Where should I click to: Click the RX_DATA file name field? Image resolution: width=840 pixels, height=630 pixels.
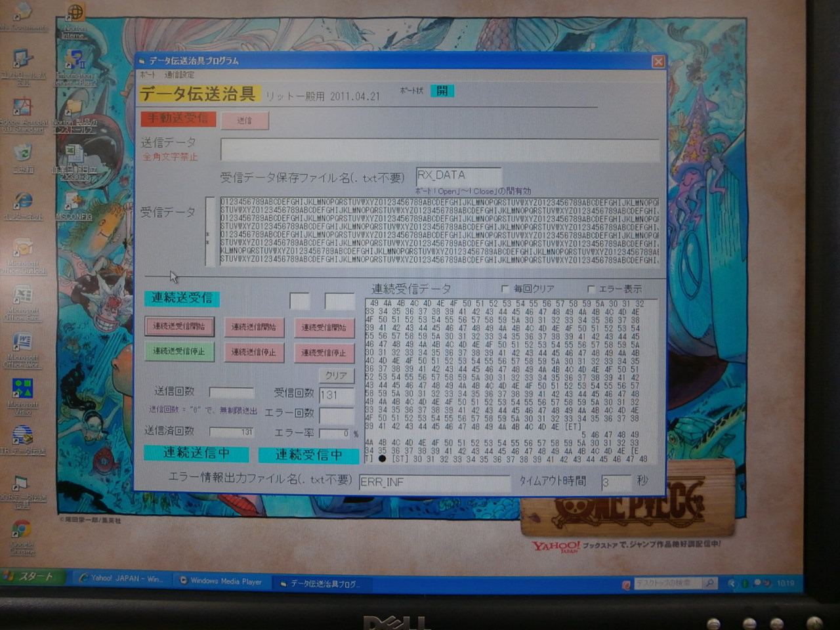click(x=459, y=176)
